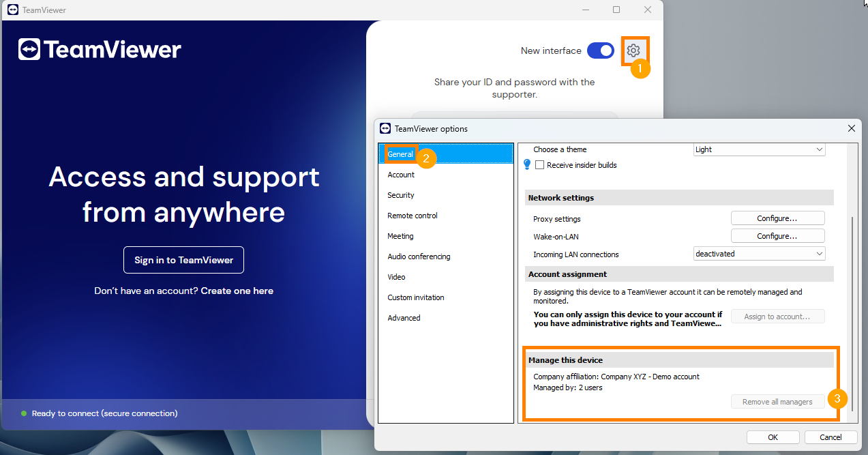
Task: Open the Advanced category
Action: pos(446,318)
